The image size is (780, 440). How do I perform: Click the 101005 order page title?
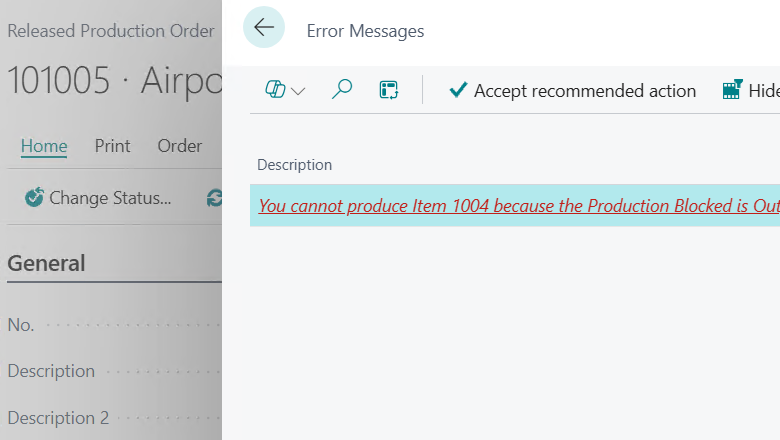click(112, 82)
